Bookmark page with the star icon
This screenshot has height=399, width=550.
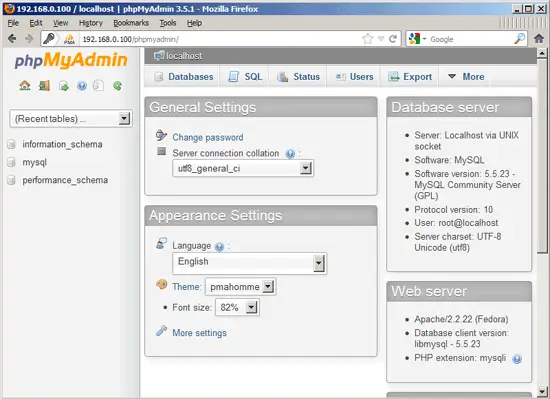click(x=367, y=39)
